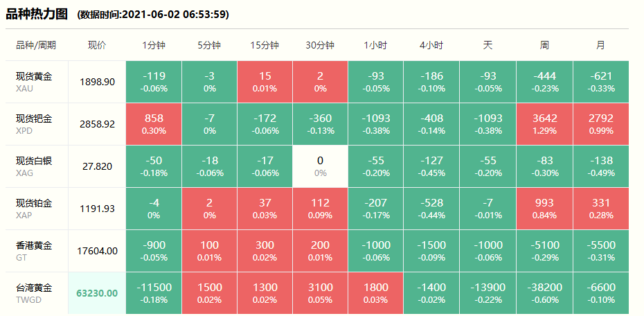The width and height of the screenshot is (644, 316).
Task: Click the 现货钯金 XPD row label
Action: [x=34, y=123]
